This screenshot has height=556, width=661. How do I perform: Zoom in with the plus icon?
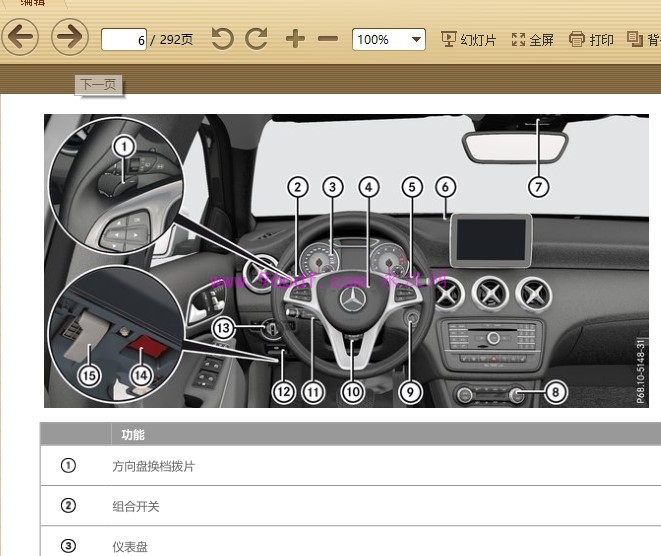point(294,39)
